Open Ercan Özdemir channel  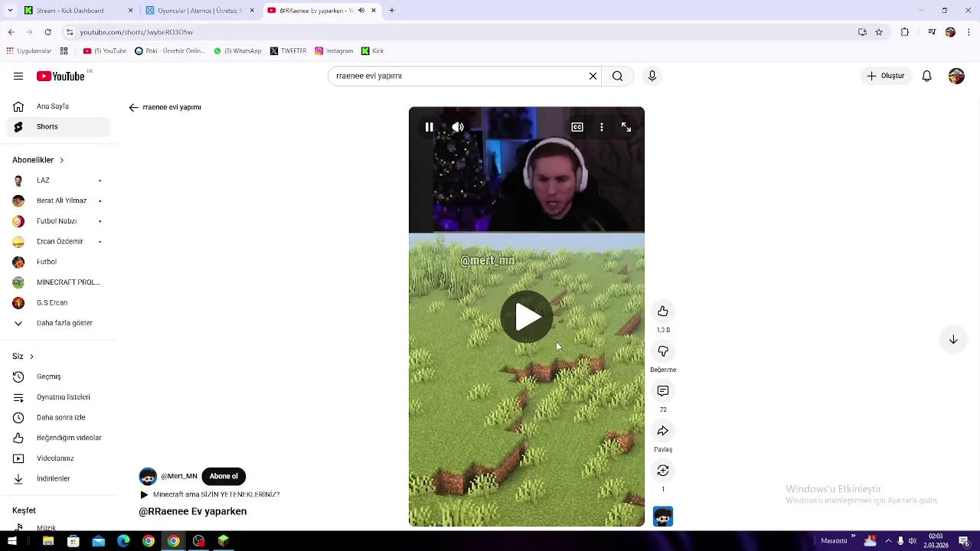point(58,242)
